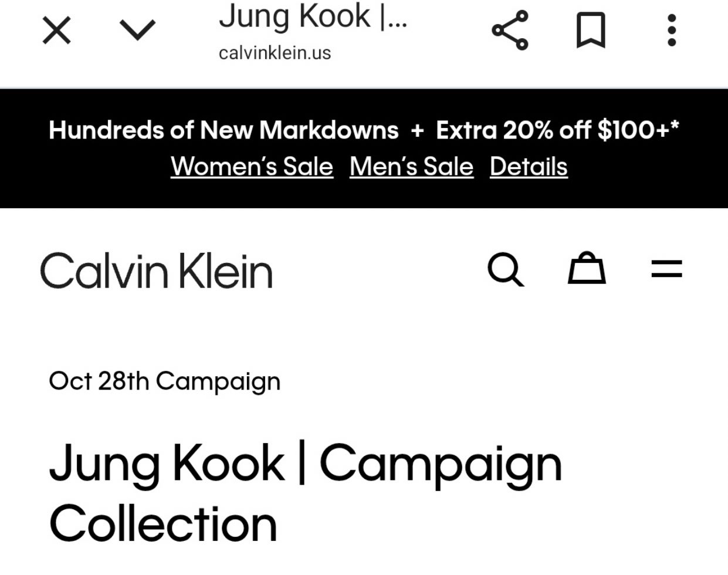Tap the 'Oct 28th Campaign' label
Viewport: 728px width, 575px height.
164,381
